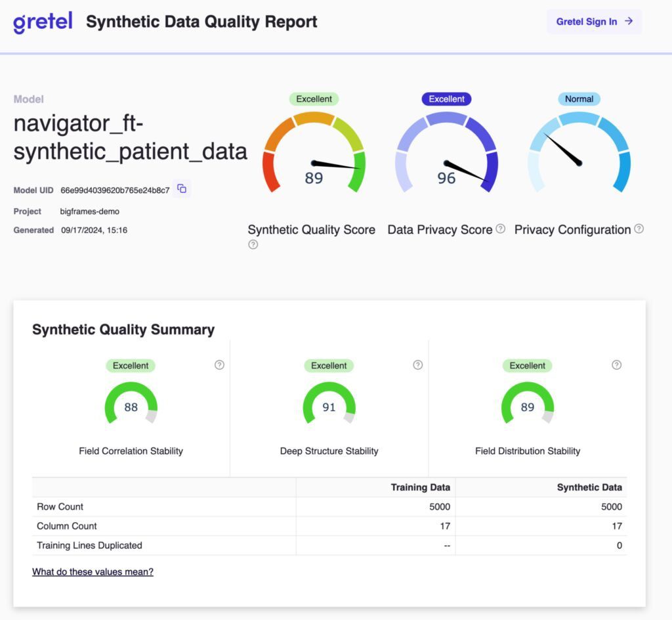The height and width of the screenshot is (620, 672).
Task: Click the Gretel Sign In button
Action: click(x=594, y=21)
